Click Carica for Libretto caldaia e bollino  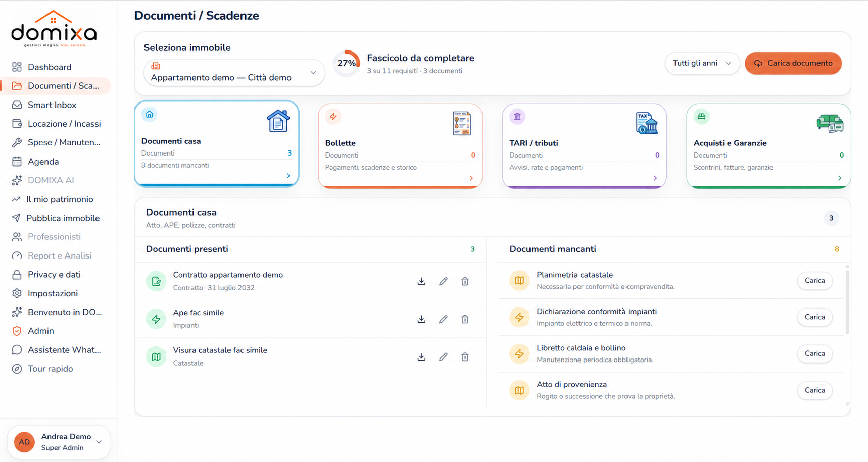(x=814, y=353)
